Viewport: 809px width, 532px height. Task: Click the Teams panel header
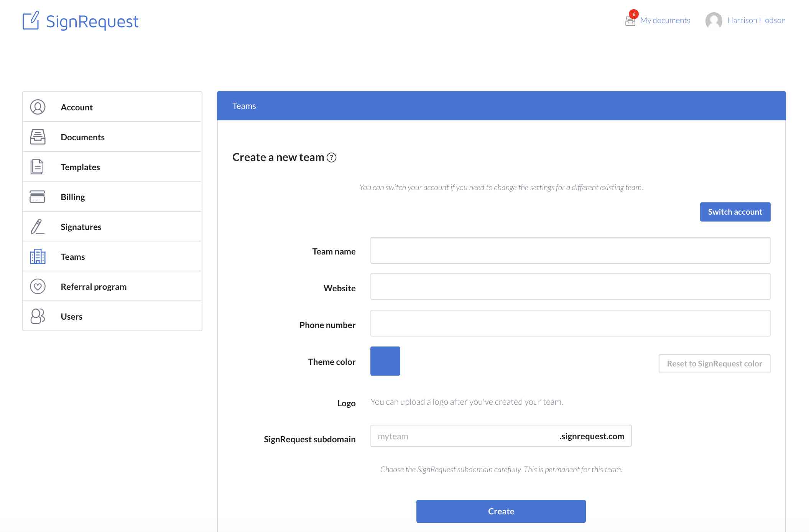501,106
